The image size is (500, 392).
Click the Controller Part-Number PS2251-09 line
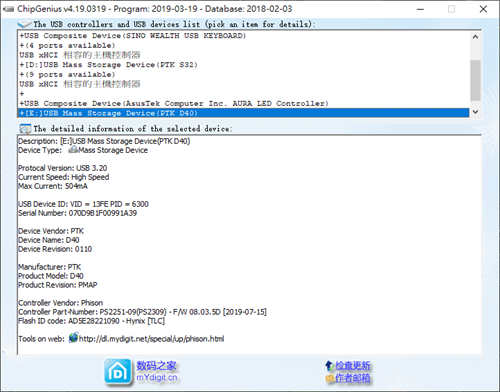pyautogui.click(x=142, y=312)
